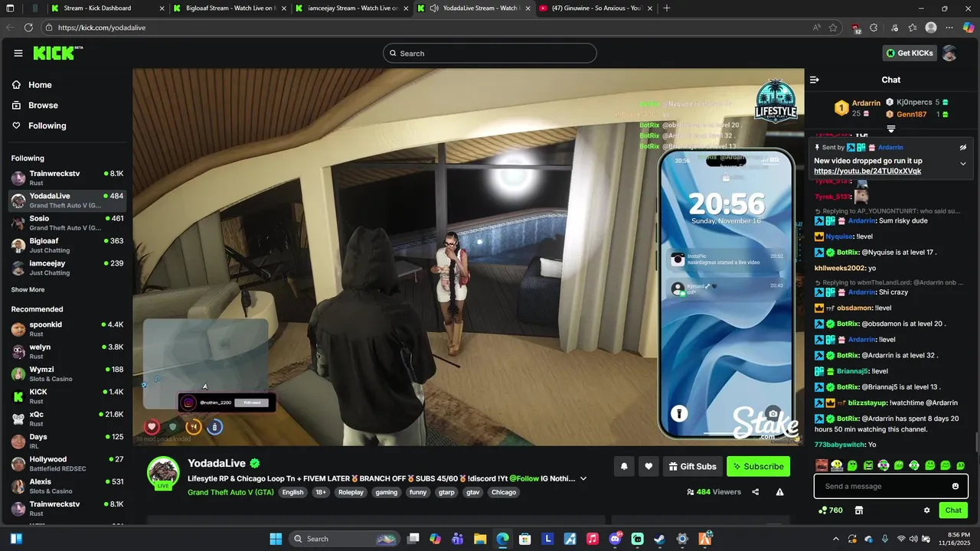This screenshot has height=551, width=980.
Task: Switch to Stream - Kick Dashboard tab
Action: (x=107, y=8)
